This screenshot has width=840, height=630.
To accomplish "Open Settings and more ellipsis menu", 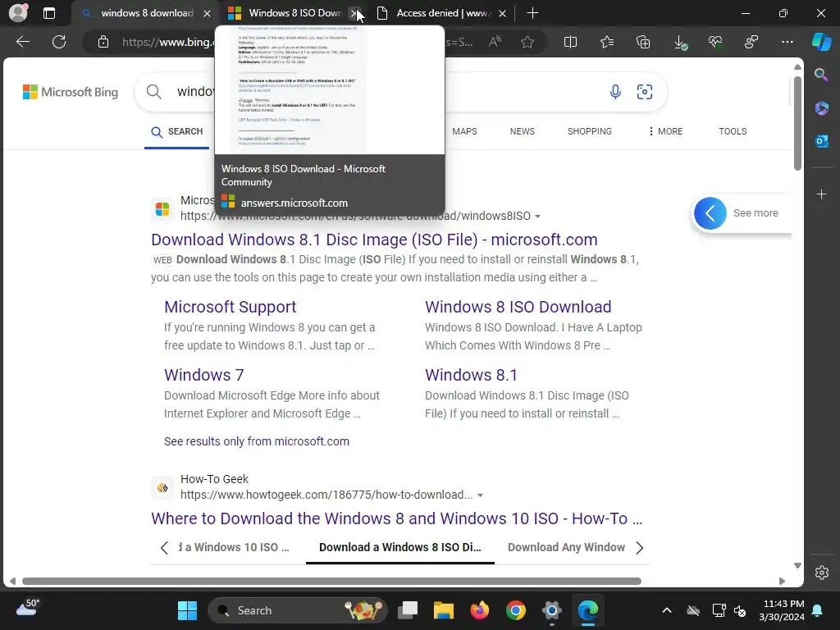I will tap(787, 42).
